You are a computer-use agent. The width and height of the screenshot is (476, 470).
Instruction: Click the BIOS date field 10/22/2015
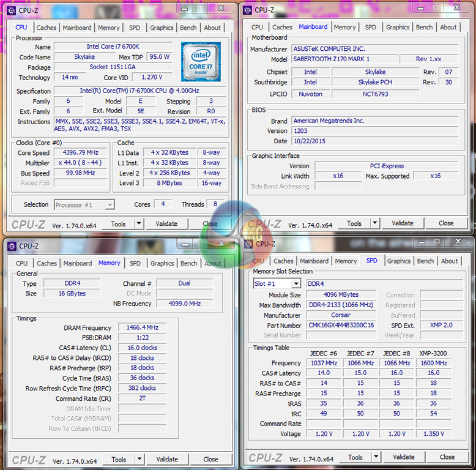pyautogui.click(x=375, y=141)
